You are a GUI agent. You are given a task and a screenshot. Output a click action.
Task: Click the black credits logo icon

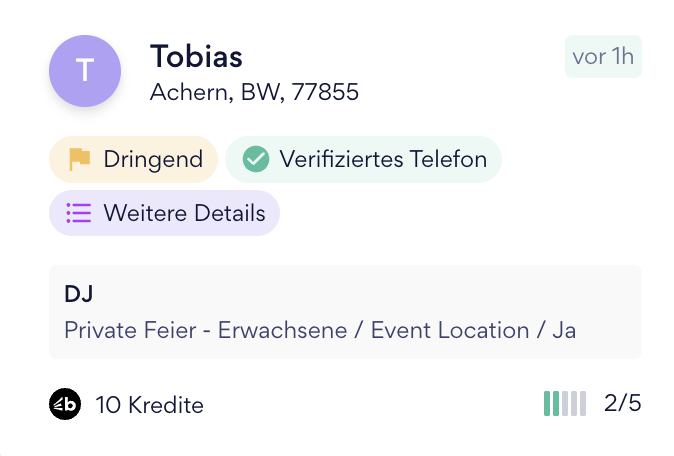[x=64, y=404]
